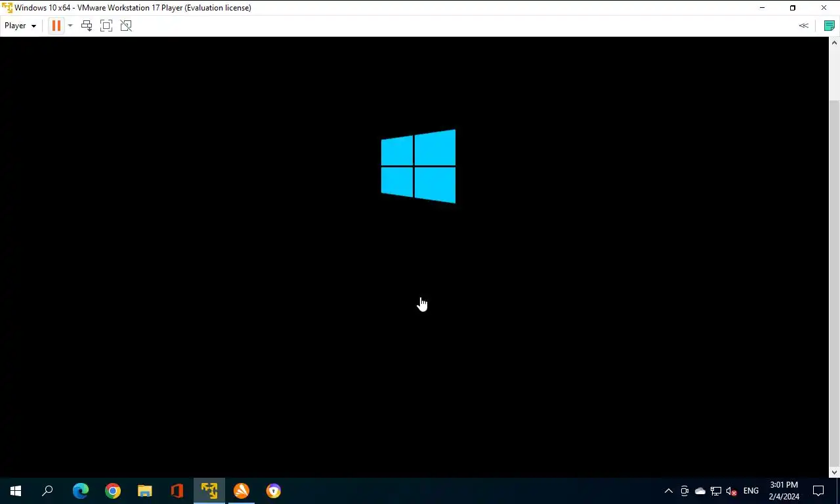Viewport: 840px width, 504px height.
Task: Open the Action Center notifications icon
Action: tap(818, 491)
